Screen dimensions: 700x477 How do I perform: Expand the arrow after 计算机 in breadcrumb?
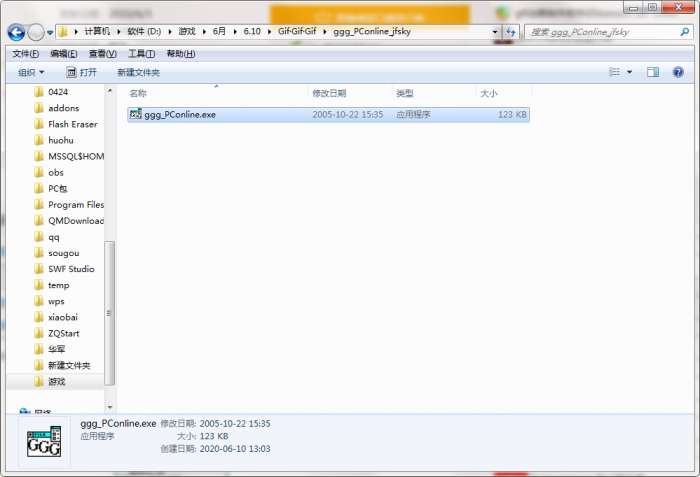pos(119,32)
